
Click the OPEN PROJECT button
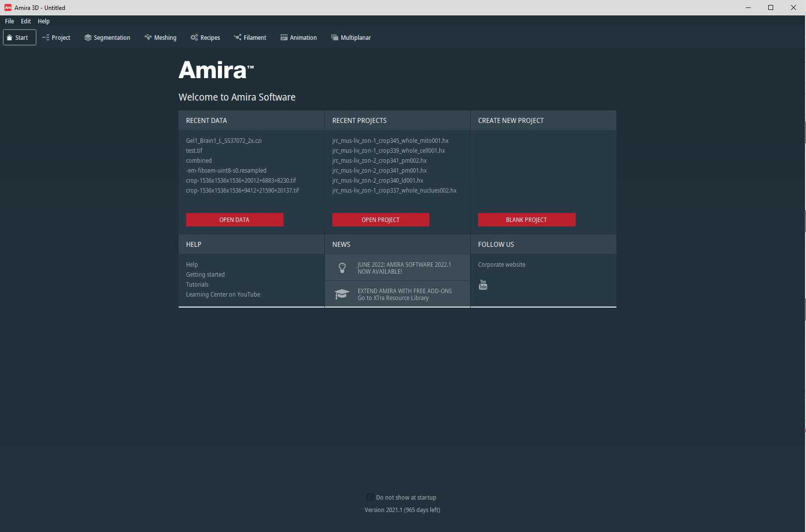[381, 219]
